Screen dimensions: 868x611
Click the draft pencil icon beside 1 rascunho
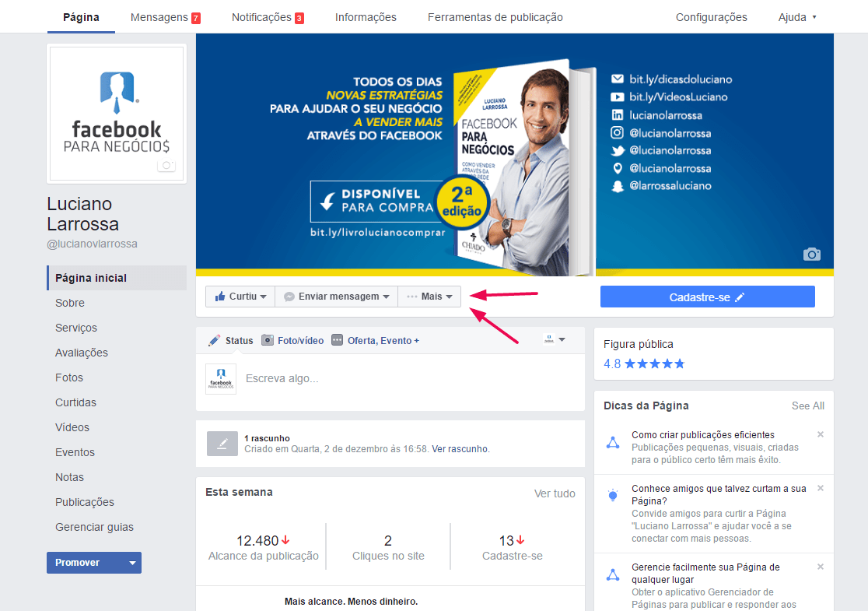[222, 444]
